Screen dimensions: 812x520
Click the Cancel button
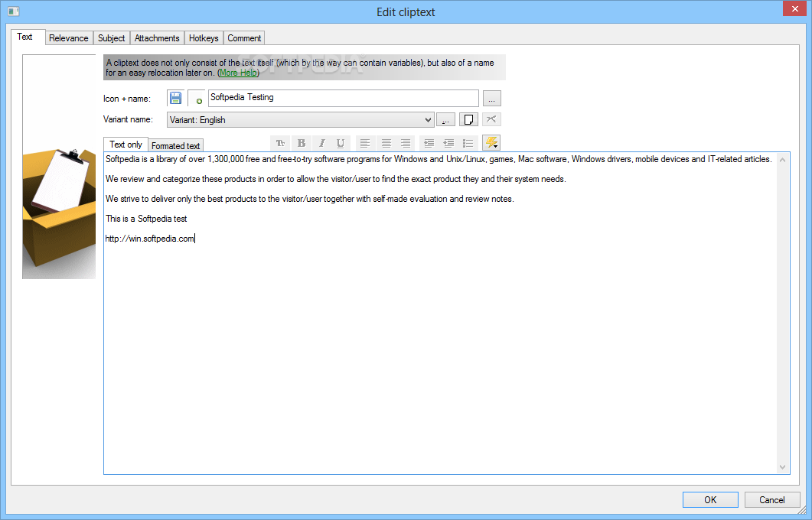[x=772, y=500]
